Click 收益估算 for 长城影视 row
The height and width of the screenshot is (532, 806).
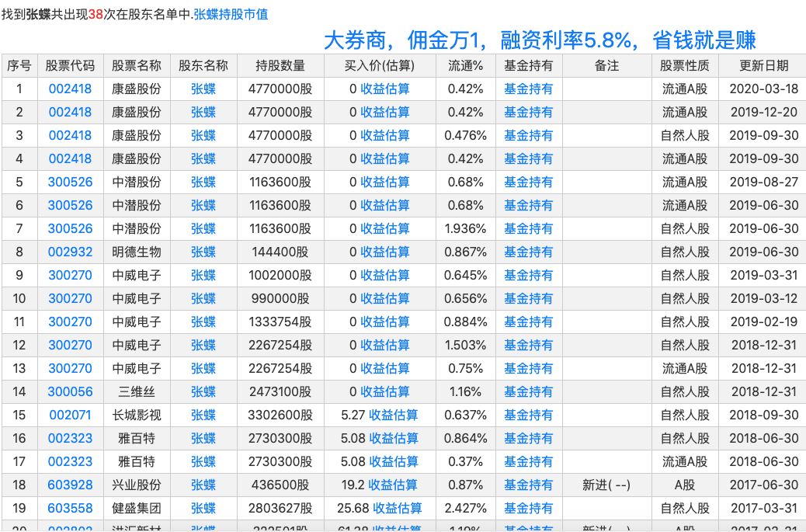click(x=393, y=416)
